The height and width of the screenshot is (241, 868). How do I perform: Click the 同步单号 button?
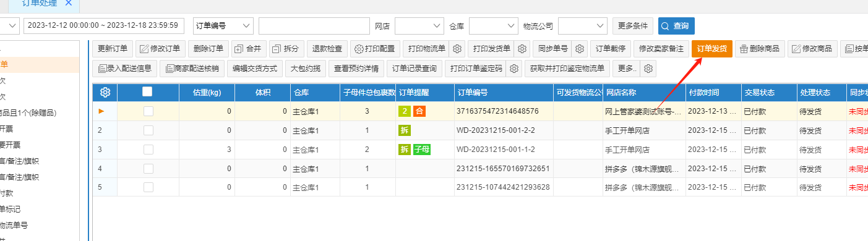(x=552, y=49)
